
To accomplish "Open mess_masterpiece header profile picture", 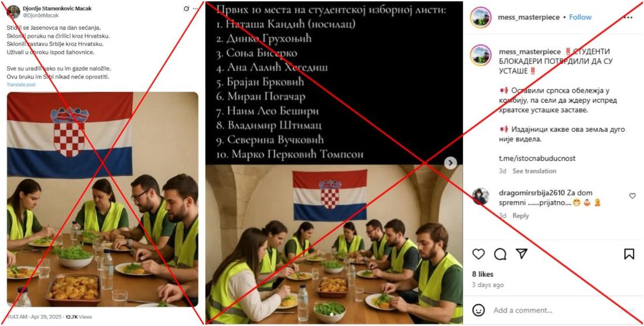I will coord(481,17).
